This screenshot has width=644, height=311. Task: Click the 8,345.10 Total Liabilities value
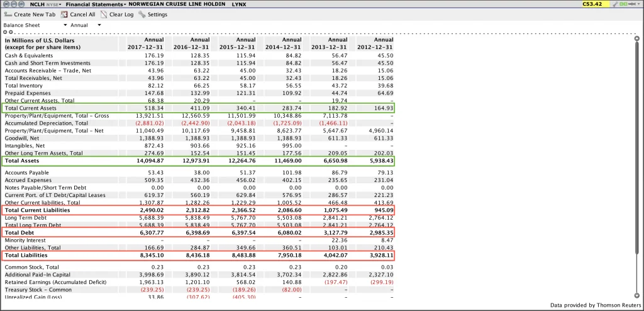152,256
